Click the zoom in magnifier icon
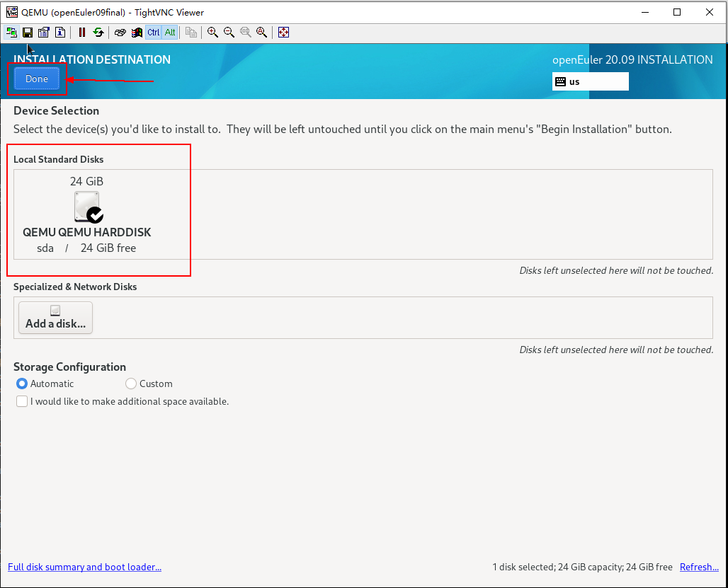This screenshot has height=588, width=728. 212,33
